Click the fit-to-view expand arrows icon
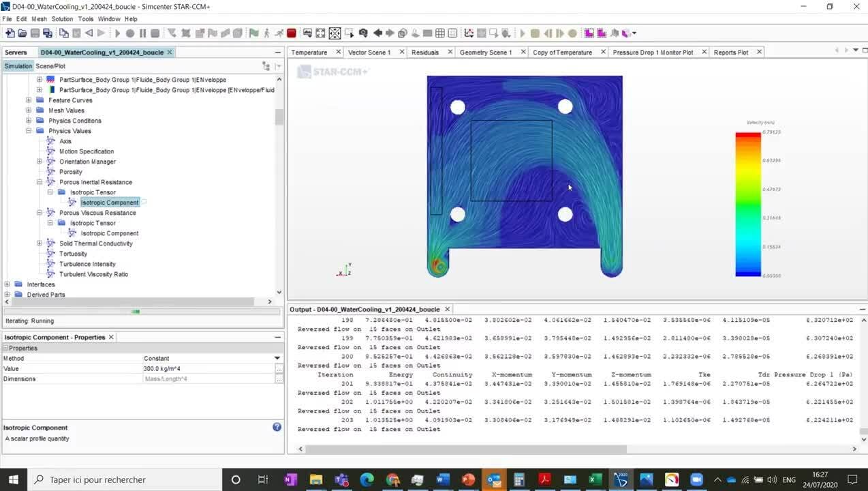Image resolution: width=868 pixels, height=491 pixels. tap(321, 33)
